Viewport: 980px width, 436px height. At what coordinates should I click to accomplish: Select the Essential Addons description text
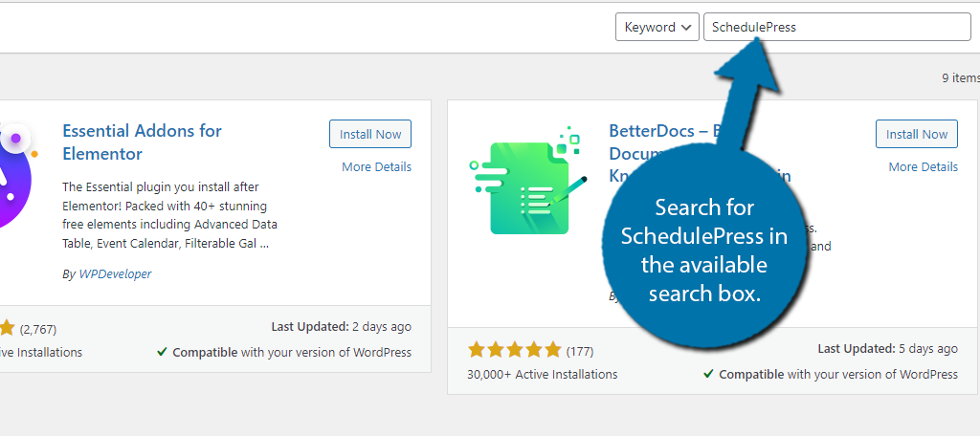(170, 215)
